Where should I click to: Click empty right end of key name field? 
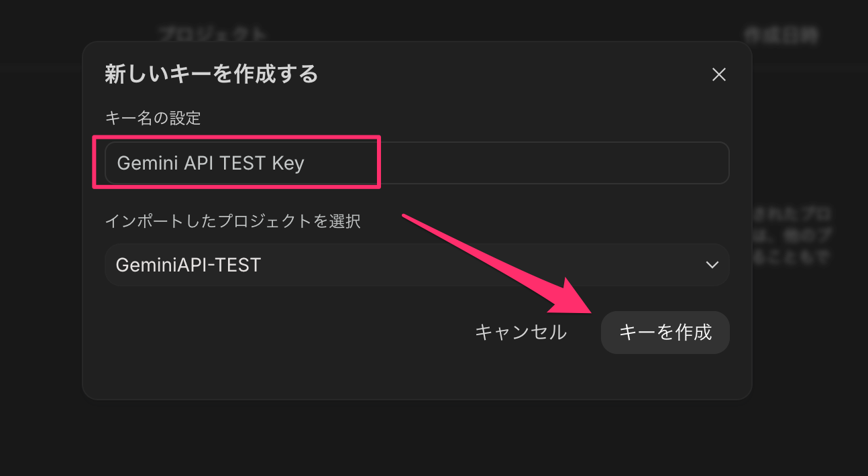pos(604,163)
